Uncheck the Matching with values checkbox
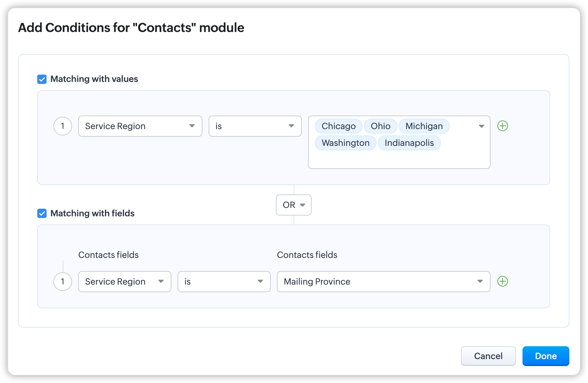Screen dimensions: 588x383 pyautogui.click(x=42, y=79)
